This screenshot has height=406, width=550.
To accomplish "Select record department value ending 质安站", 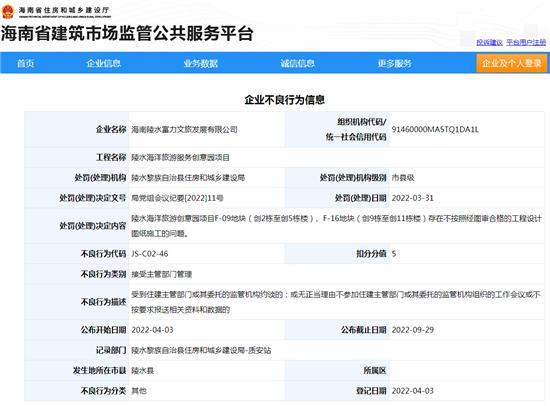I will 201,350.
